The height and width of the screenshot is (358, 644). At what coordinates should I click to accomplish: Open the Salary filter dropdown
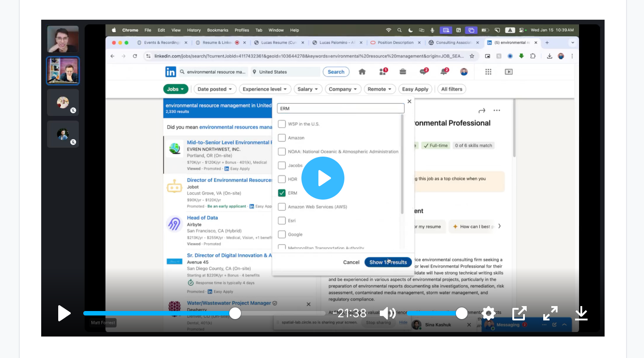(308, 89)
